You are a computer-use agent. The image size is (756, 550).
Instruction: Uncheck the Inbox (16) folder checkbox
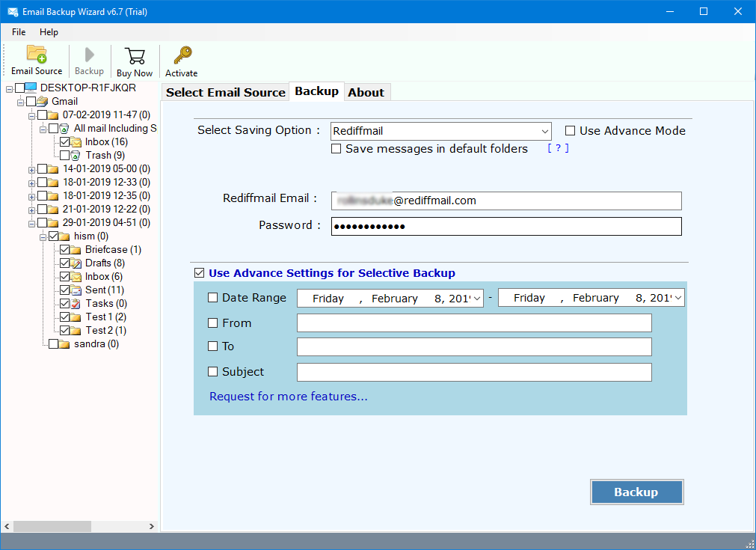click(64, 142)
